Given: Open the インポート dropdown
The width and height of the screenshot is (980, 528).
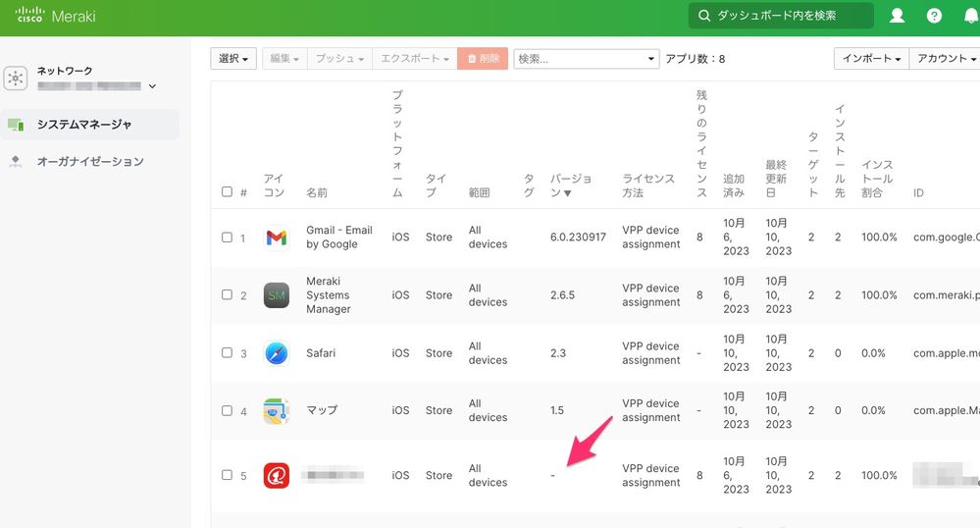Looking at the screenshot, I should [x=871, y=58].
